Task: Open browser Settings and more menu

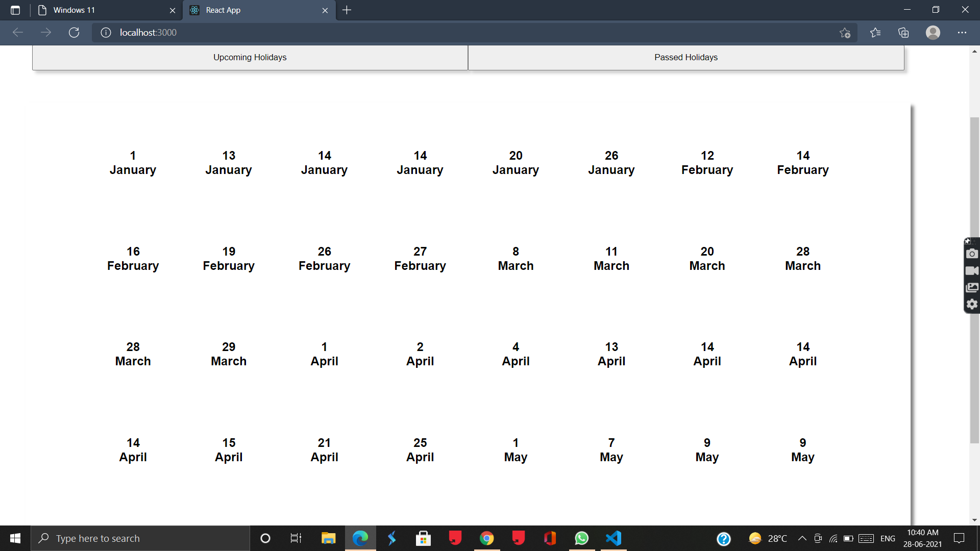Action: click(x=962, y=33)
